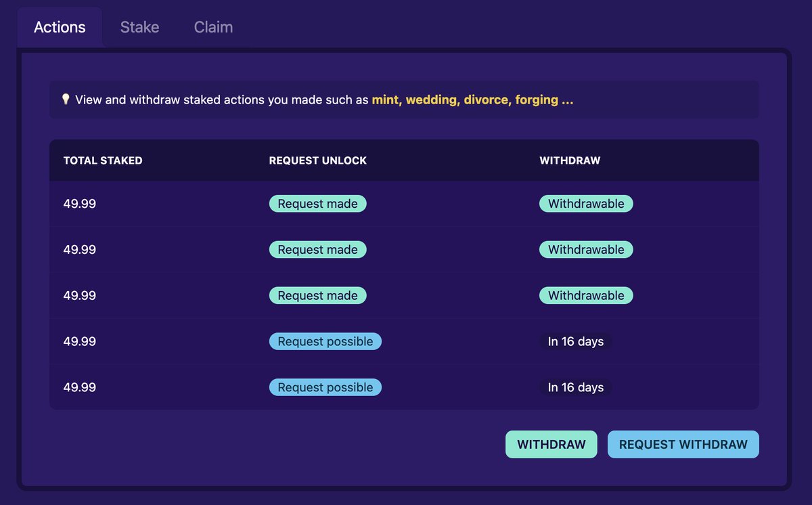Click the second row's 49.99 amount
The width and height of the screenshot is (812, 505).
click(x=80, y=250)
